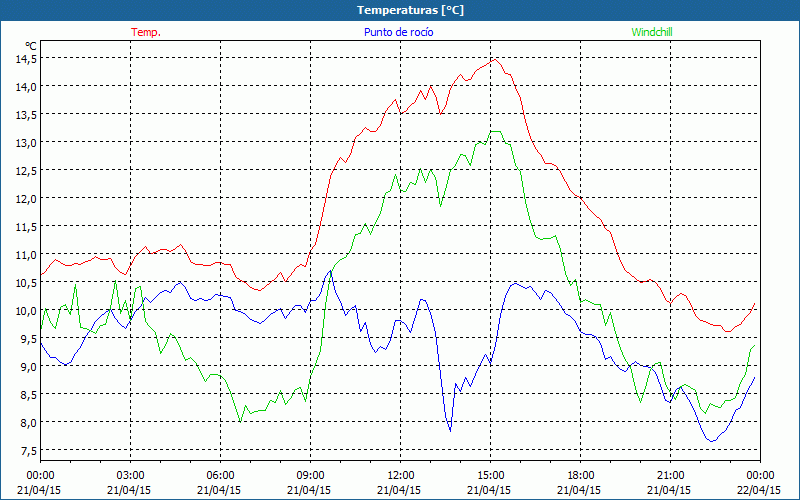Click the 10,0 y-axis value

[27, 311]
